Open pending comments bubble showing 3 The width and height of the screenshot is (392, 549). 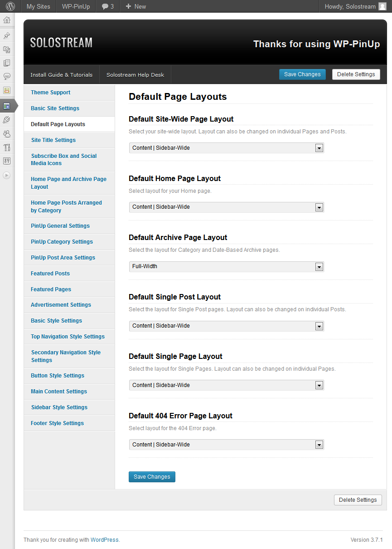pos(108,6)
